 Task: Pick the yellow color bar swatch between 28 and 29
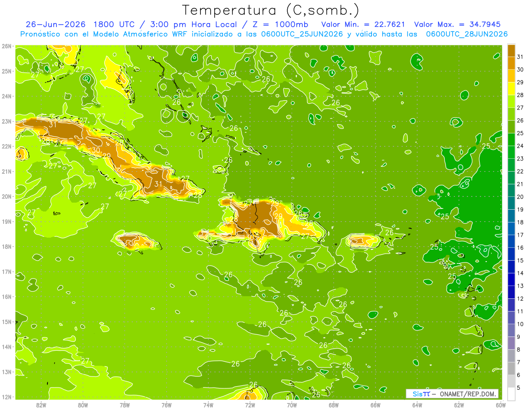click(512, 89)
